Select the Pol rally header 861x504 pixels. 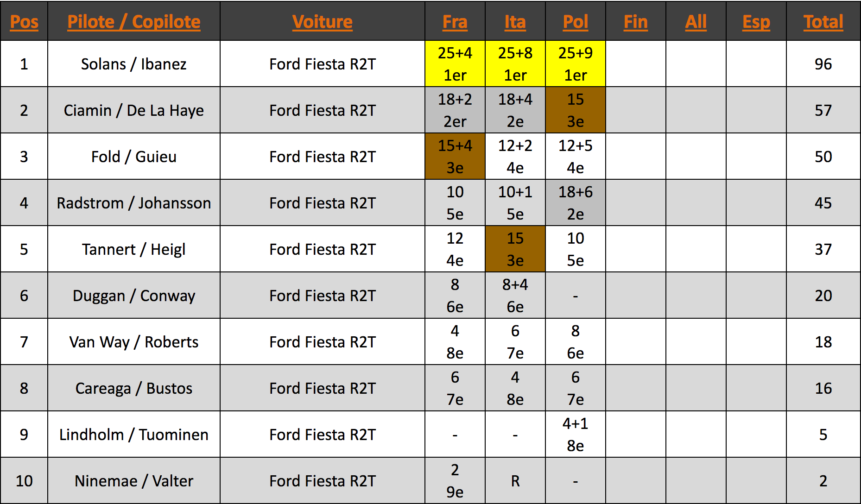pyautogui.click(x=576, y=22)
